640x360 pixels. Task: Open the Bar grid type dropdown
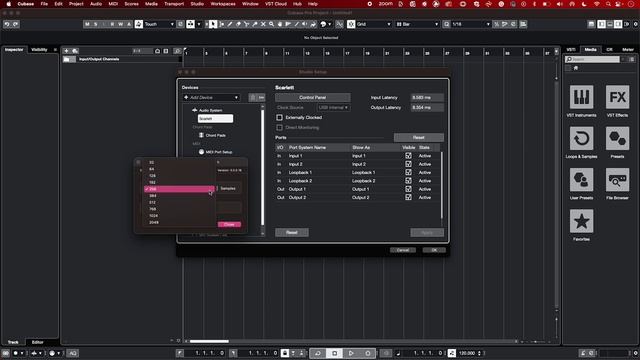point(417,24)
